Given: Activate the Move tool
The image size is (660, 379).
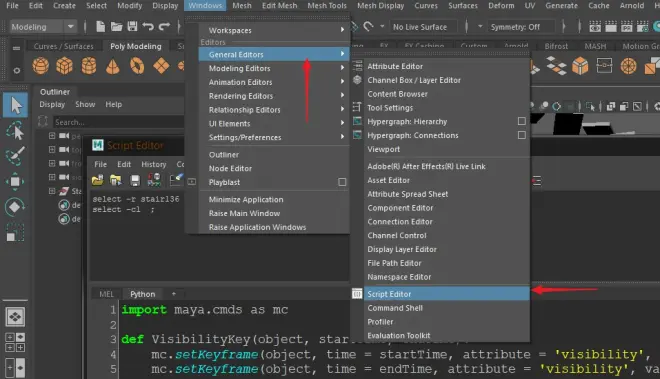Looking at the screenshot, I should (x=15, y=181).
